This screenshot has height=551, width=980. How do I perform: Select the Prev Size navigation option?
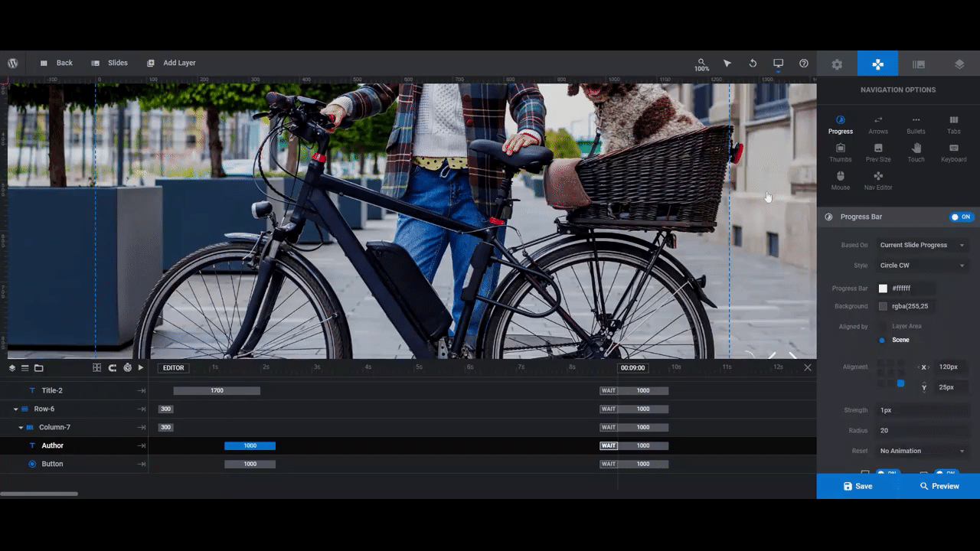point(878,153)
